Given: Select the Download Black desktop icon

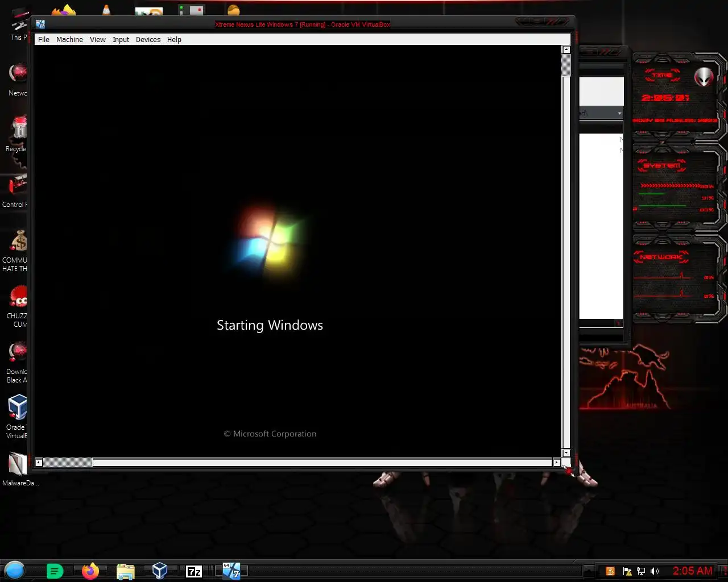Looking at the screenshot, I should (18, 362).
